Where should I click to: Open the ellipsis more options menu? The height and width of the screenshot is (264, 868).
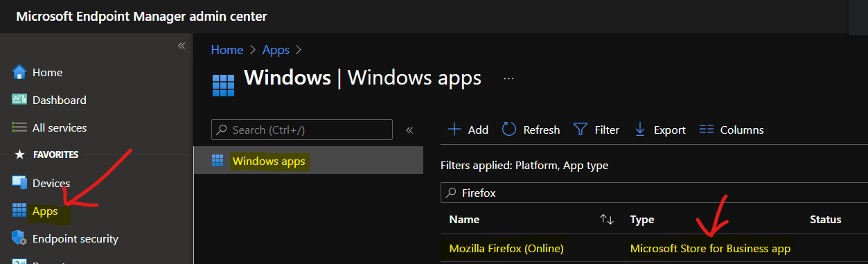coord(508,78)
